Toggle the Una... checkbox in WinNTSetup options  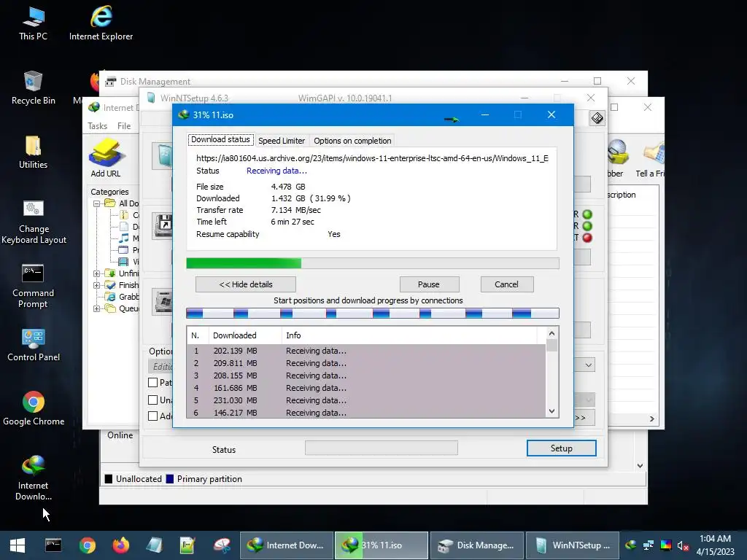coord(153,400)
